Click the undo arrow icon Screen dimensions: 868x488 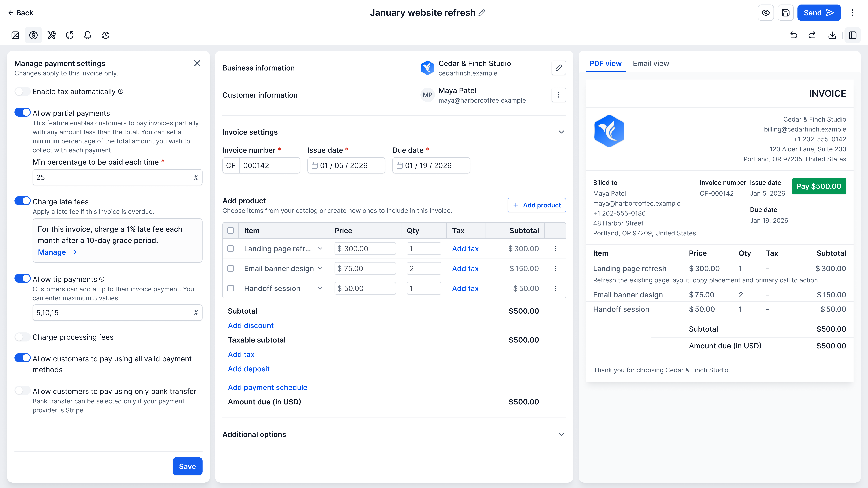coord(794,35)
